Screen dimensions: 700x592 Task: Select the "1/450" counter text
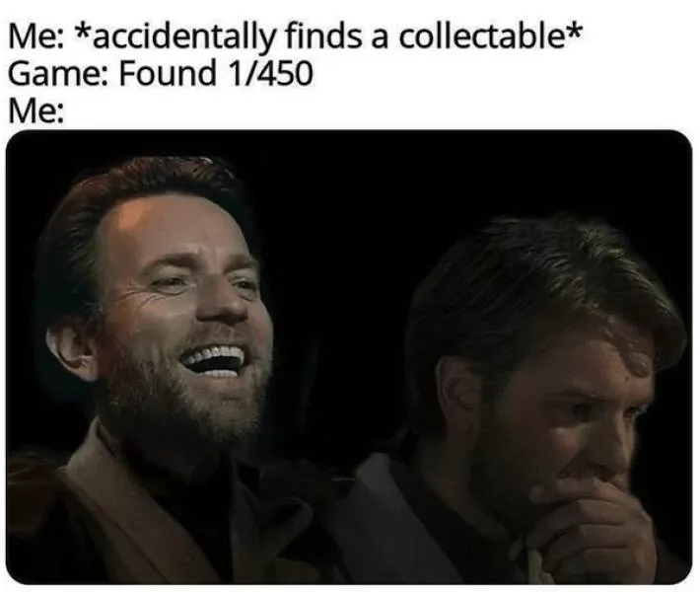click(270, 74)
